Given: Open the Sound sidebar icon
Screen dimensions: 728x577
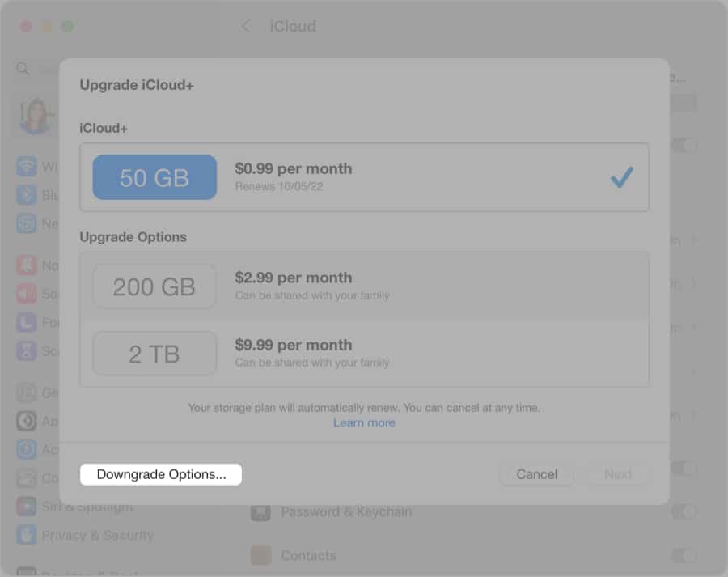Looking at the screenshot, I should coord(27,294).
